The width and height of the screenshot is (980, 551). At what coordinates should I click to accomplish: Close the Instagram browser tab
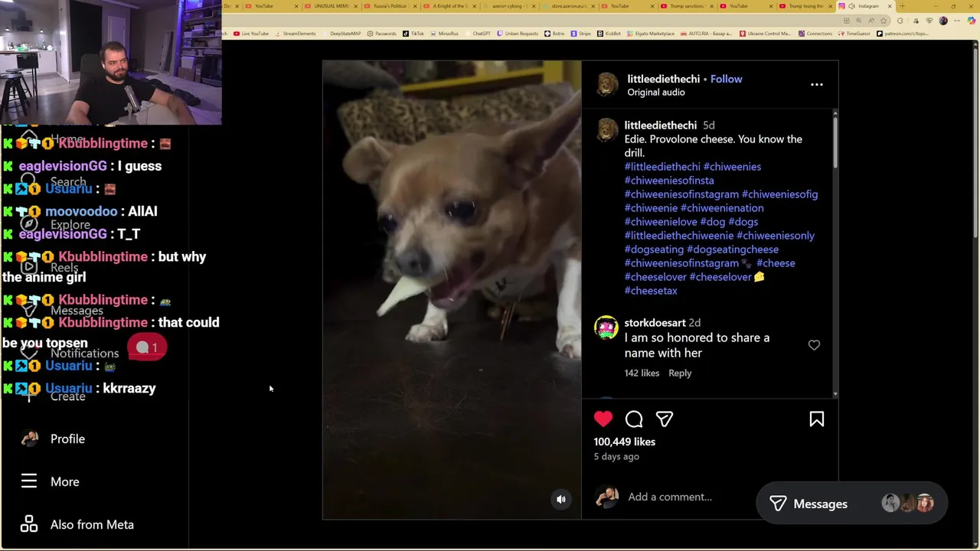[x=890, y=6]
